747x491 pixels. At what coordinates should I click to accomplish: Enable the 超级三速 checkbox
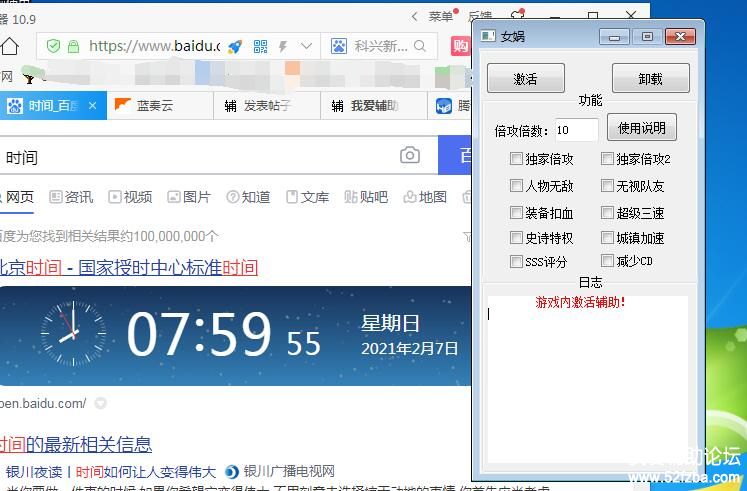coord(607,212)
